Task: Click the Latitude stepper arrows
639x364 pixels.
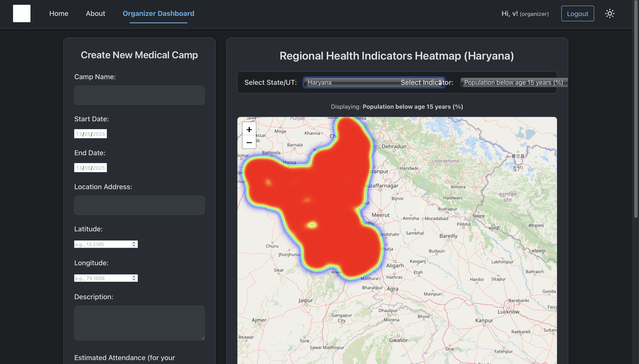Action: [x=134, y=244]
